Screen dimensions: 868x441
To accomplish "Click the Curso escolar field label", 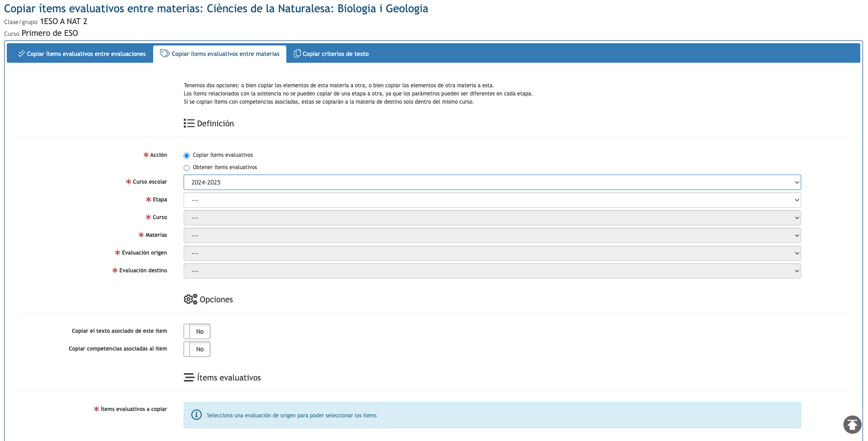I will [x=150, y=182].
